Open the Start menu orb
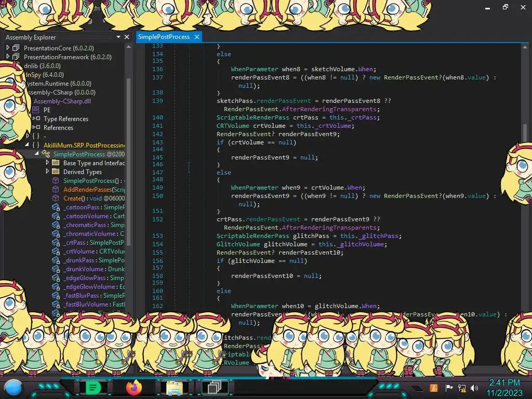Image resolution: width=532 pixels, height=399 pixels. point(14,388)
